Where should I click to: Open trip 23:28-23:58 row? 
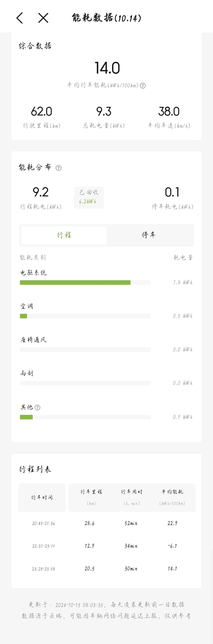[107, 569]
